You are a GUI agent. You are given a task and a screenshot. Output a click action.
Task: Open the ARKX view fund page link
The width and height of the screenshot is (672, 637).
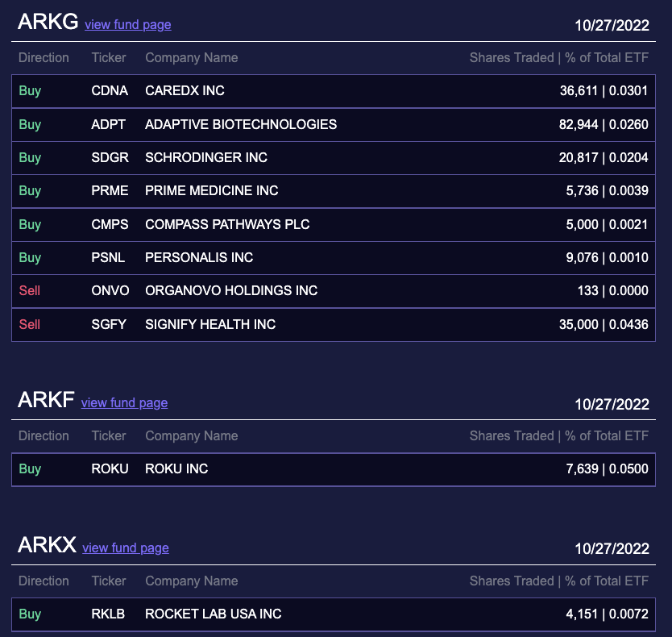coord(125,548)
